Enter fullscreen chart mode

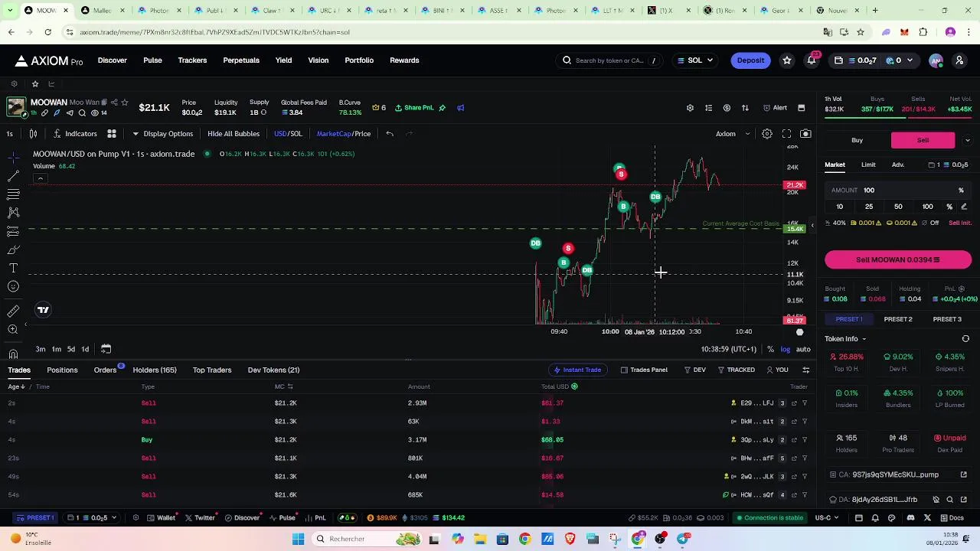pos(786,134)
